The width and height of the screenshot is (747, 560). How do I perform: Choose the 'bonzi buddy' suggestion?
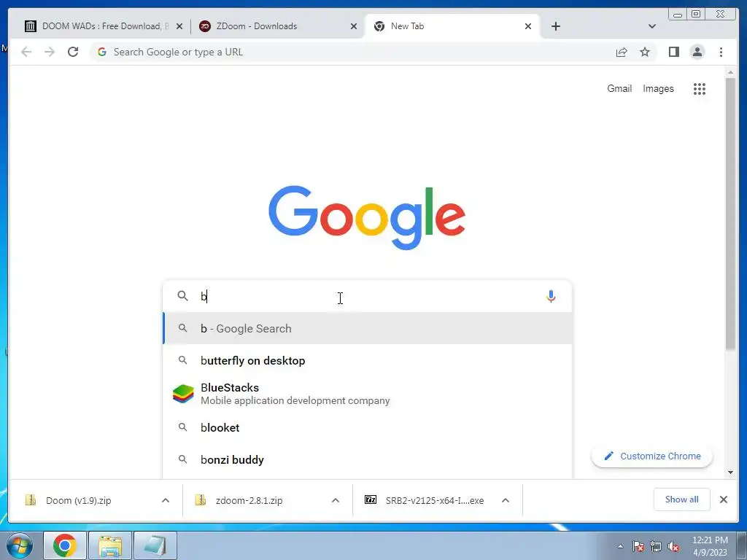(368, 459)
